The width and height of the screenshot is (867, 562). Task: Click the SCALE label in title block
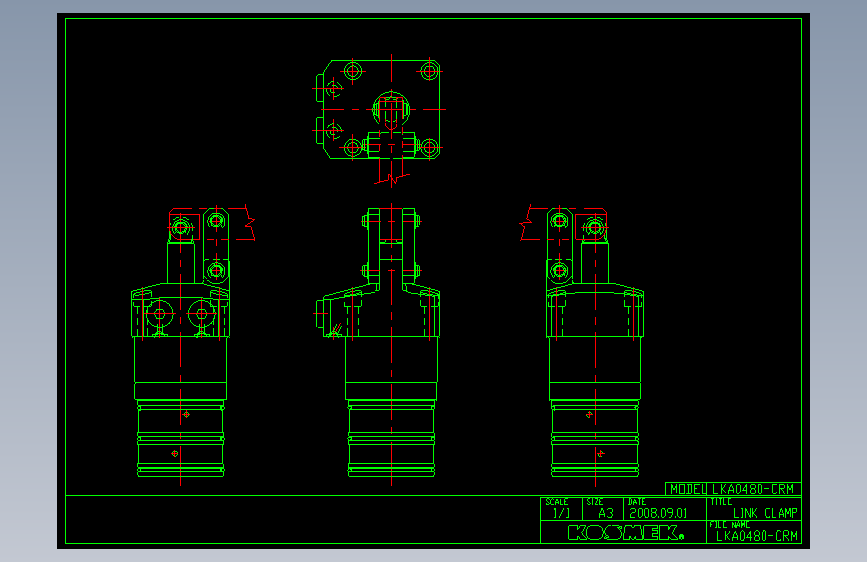(x=557, y=502)
